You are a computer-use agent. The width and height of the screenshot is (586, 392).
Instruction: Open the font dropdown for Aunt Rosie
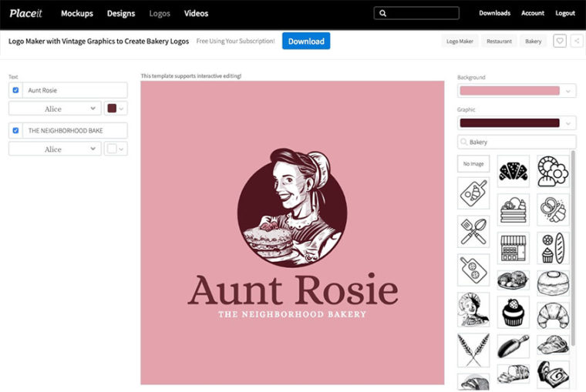point(55,109)
